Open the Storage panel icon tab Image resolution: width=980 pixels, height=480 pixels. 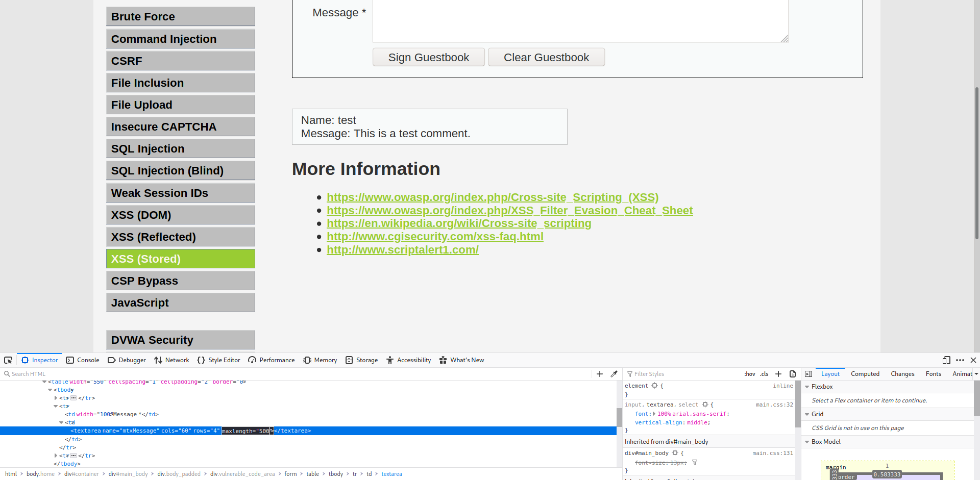coord(362,360)
